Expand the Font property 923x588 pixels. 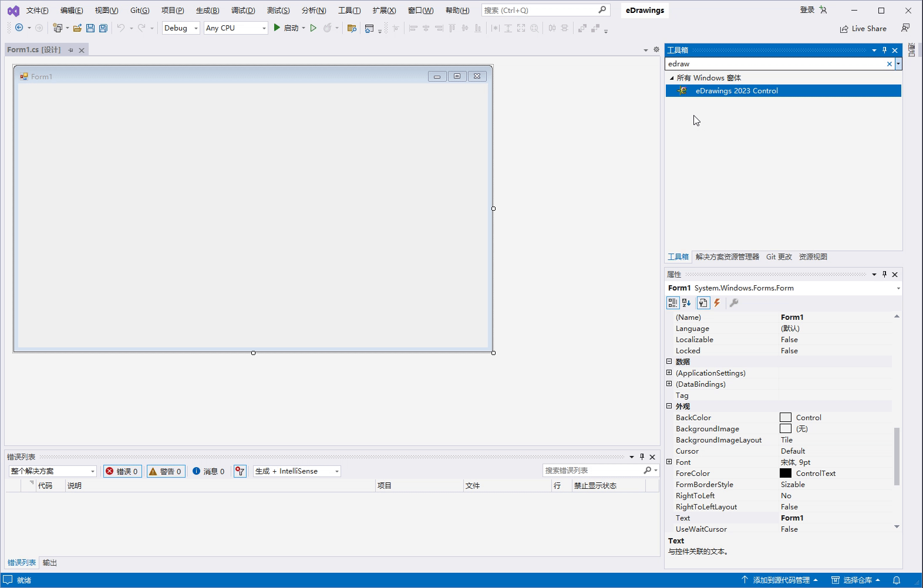tap(669, 462)
